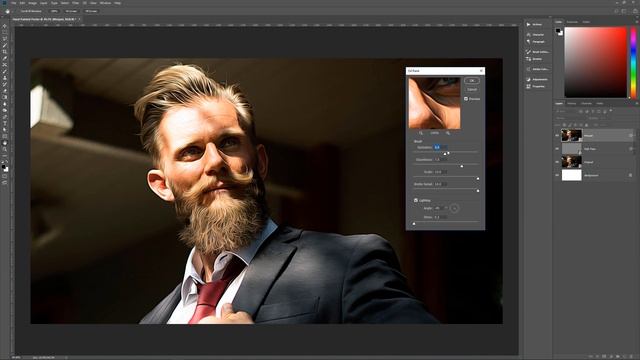Select the Clone Stamp tool
Screen dimensions: 640x360
tap(5, 78)
